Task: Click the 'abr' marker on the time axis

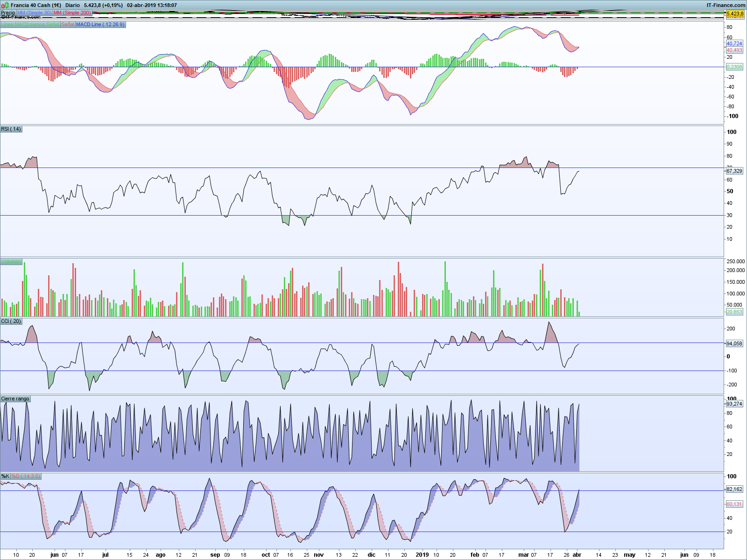Action: pos(577,555)
